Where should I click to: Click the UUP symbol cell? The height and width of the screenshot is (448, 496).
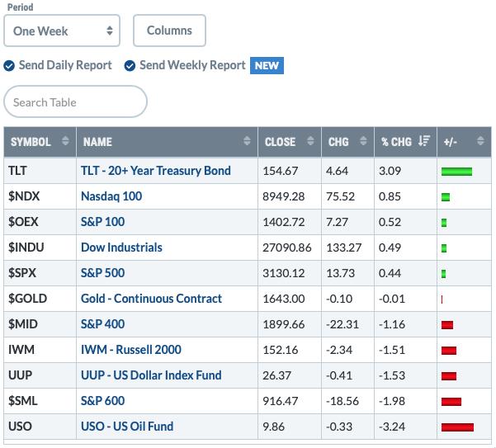(x=40, y=375)
